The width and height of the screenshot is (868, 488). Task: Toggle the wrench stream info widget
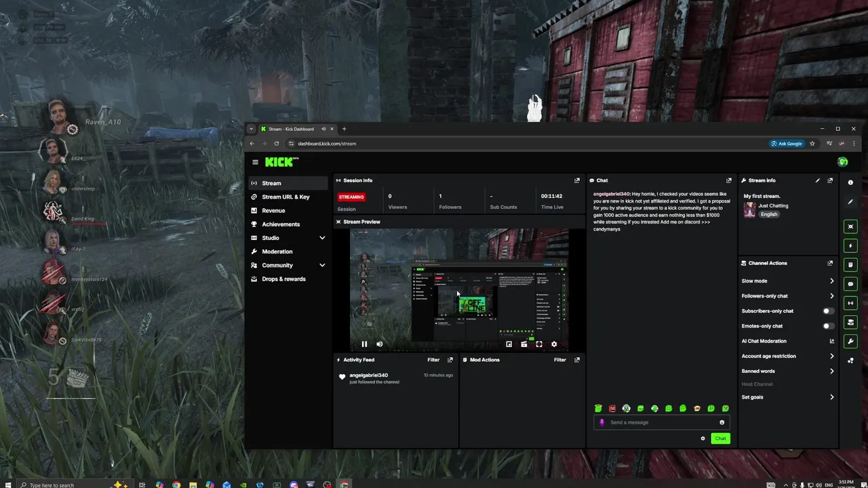[x=850, y=341]
